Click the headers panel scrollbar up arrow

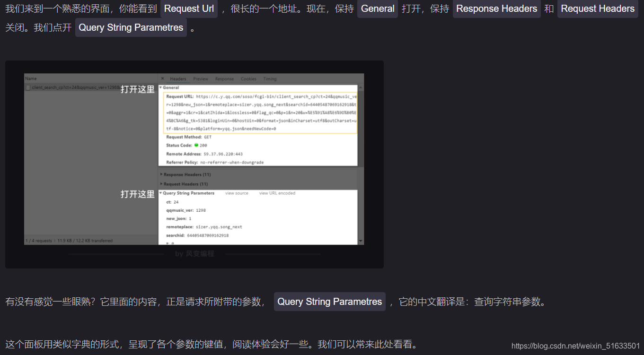pyautogui.click(x=362, y=87)
